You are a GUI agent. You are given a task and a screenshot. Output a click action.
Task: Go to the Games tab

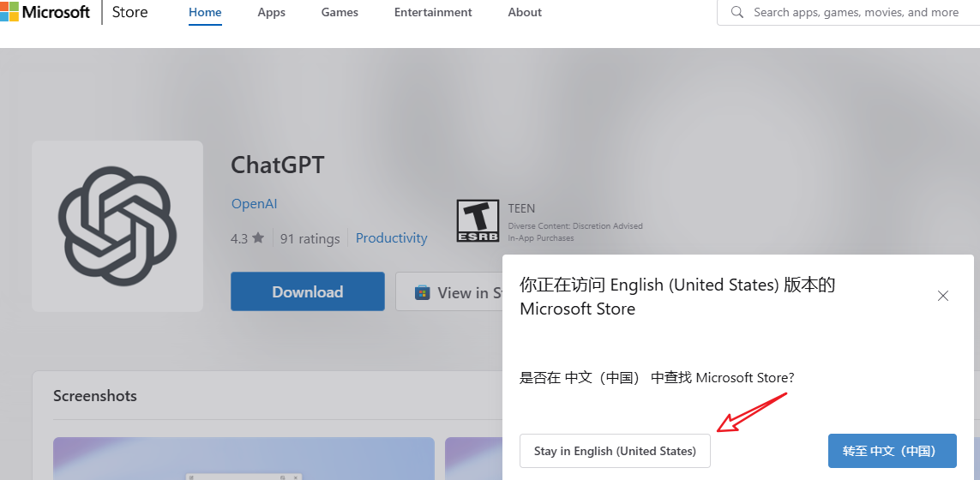(340, 12)
